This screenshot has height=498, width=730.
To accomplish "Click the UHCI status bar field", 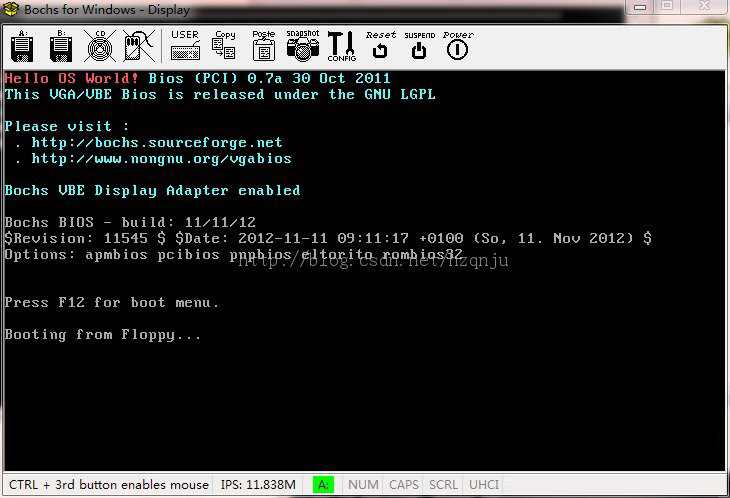I will [x=484, y=485].
